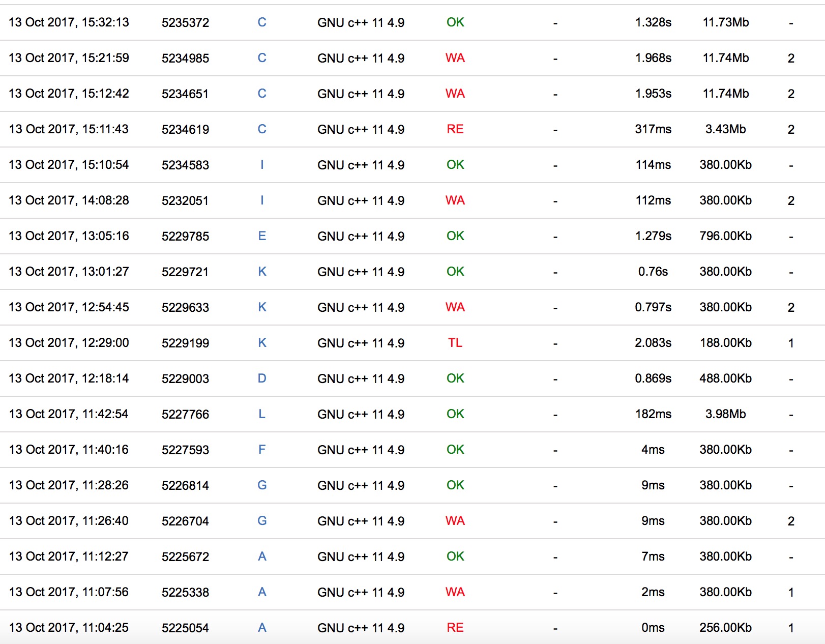Click the RE verdict for submission 5234619
The width and height of the screenshot is (825, 644).
pyautogui.click(x=455, y=129)
